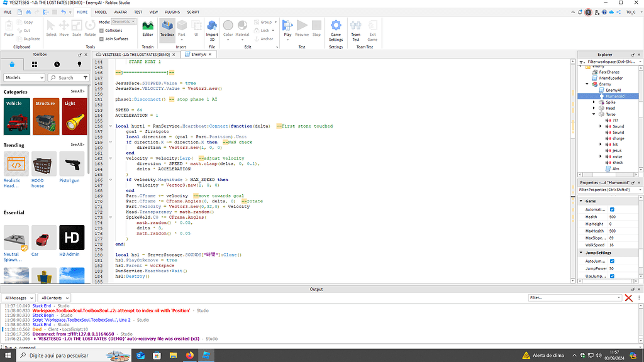Image resolution: width=644 pixels, height=362 pixels.
Task: Open the All Messages dropdown
Action: [18, 298]
